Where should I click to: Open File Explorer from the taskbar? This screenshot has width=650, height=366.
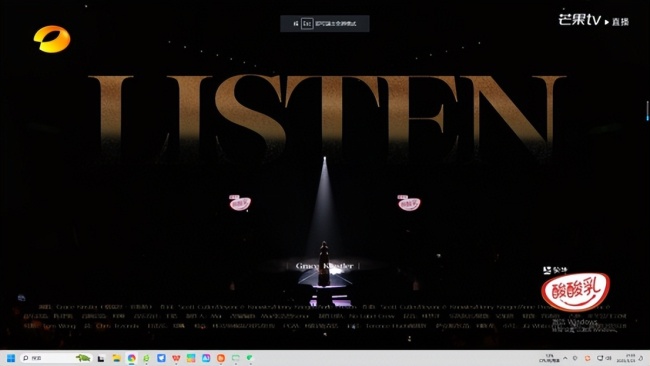pos(116,358)
